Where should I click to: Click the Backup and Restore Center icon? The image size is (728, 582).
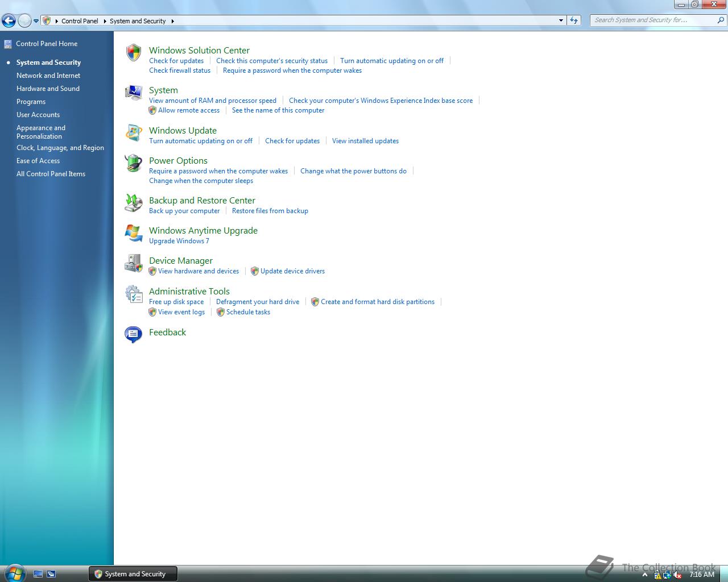tap(133, 203)
